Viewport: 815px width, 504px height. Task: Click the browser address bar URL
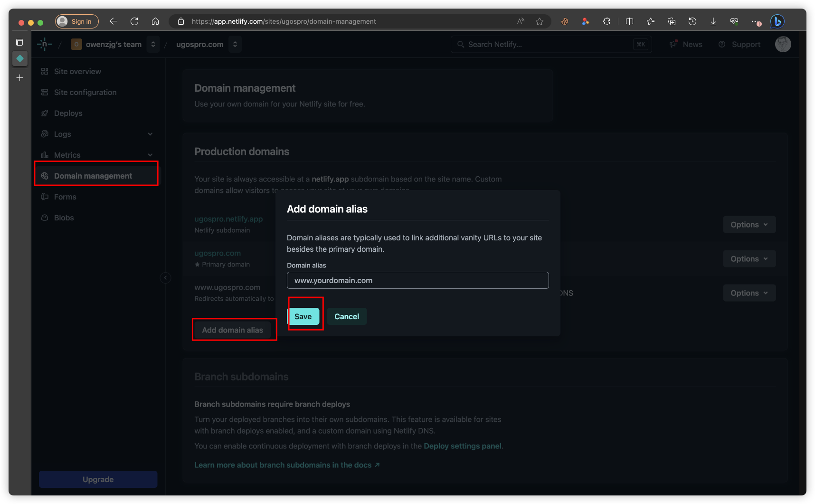click(284, 21)
